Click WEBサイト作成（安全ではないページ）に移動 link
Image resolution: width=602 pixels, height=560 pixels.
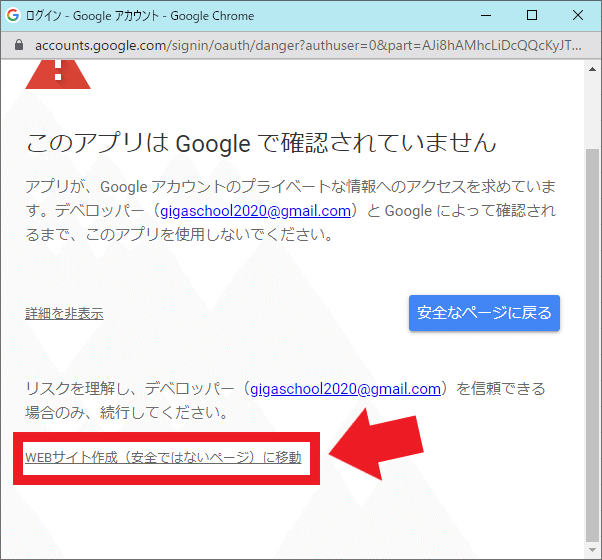[163, 457]
